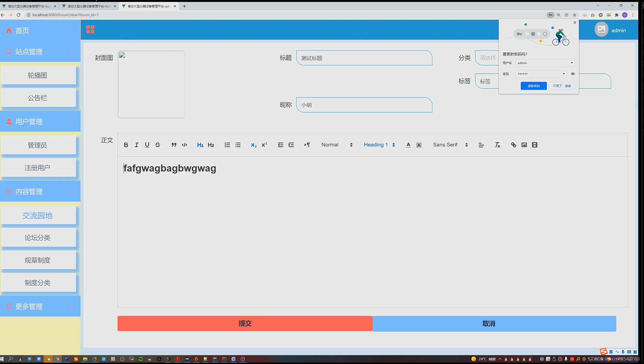Screen dimensions: 644x364
Task: Toggle subscript formatting
Action: point(254,145)
